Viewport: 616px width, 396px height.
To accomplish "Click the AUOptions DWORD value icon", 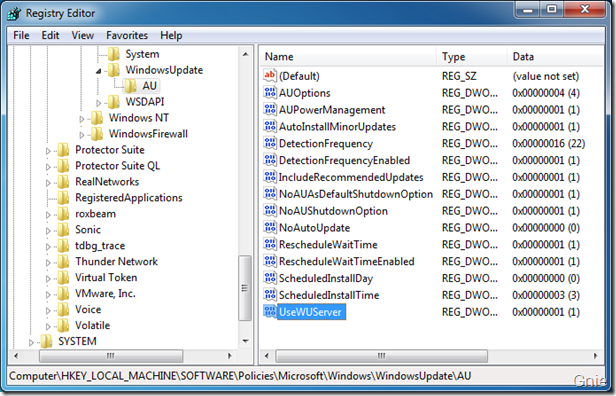I will (x=270, y=92).
